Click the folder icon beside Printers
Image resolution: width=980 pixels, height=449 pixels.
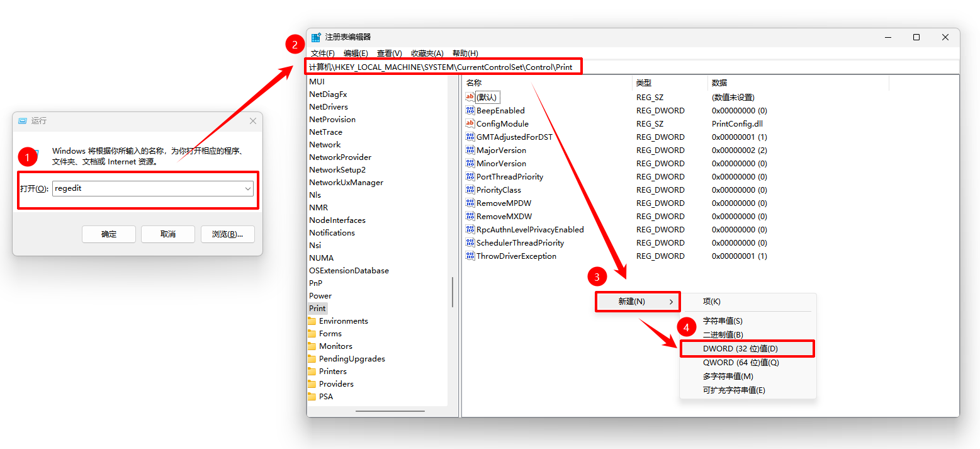coord(312,371)
